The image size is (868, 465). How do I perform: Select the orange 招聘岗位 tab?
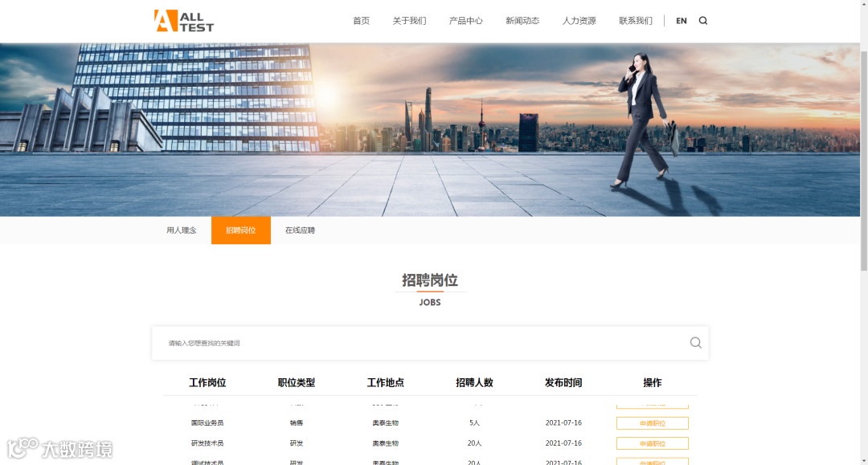coord(241,230)
